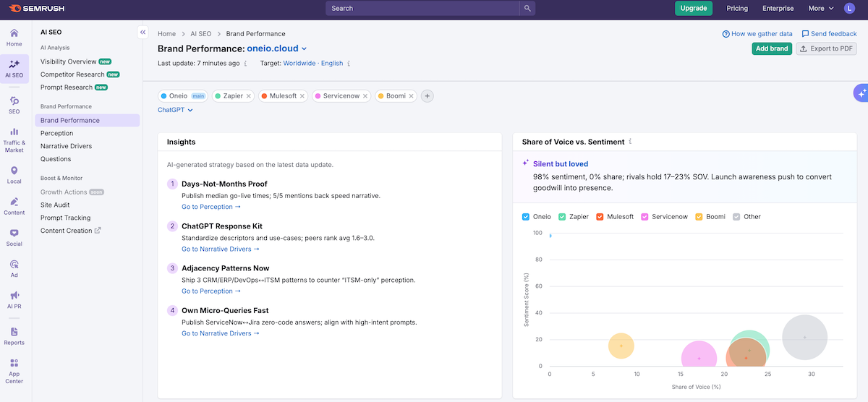Follow Go to Perception under Days-Not-Months Proof
The height and width of the screenshot is (402, 868).
point(211,207)
